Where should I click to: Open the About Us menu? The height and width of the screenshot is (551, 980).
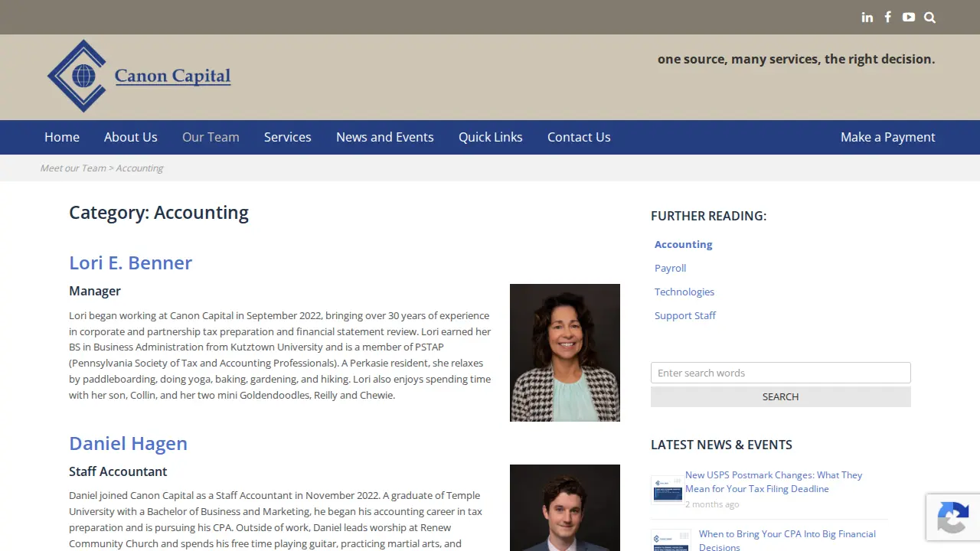131,137
